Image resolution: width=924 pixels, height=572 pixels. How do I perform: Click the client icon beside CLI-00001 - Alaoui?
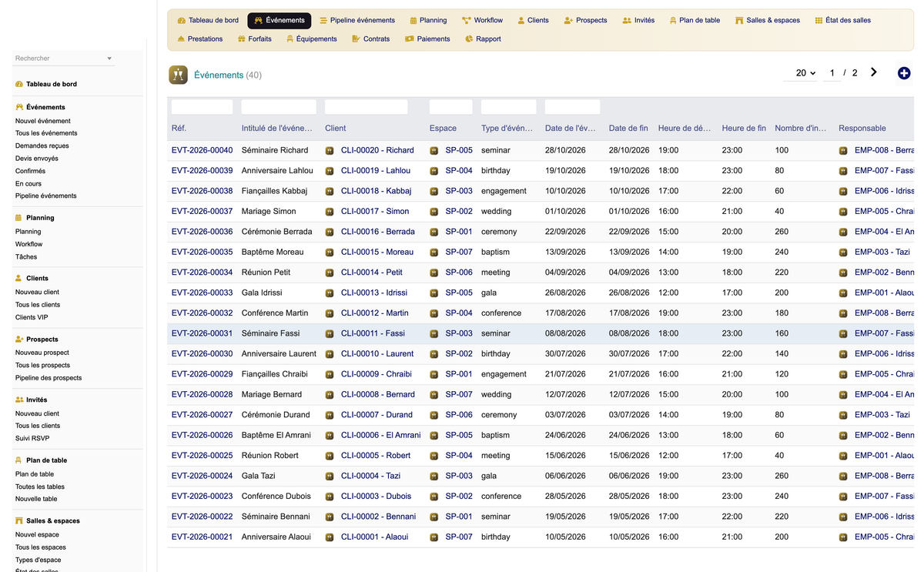tap(330, 537)
